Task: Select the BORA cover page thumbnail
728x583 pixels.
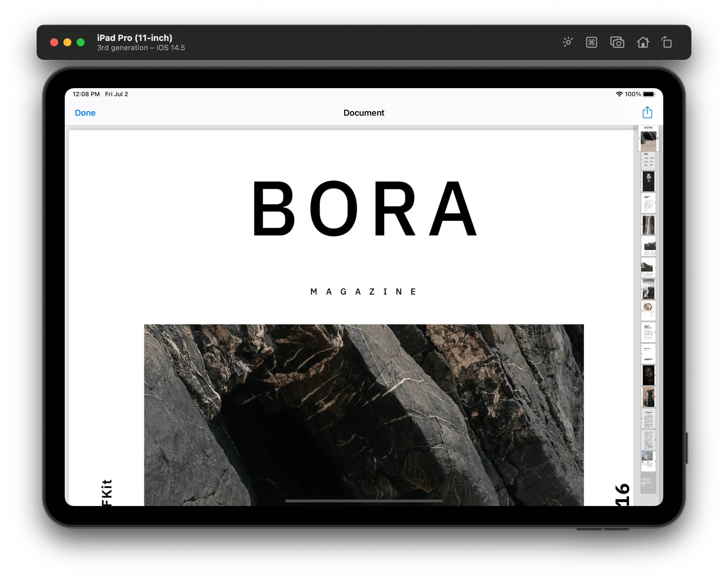Action: [x=648, y=139]
